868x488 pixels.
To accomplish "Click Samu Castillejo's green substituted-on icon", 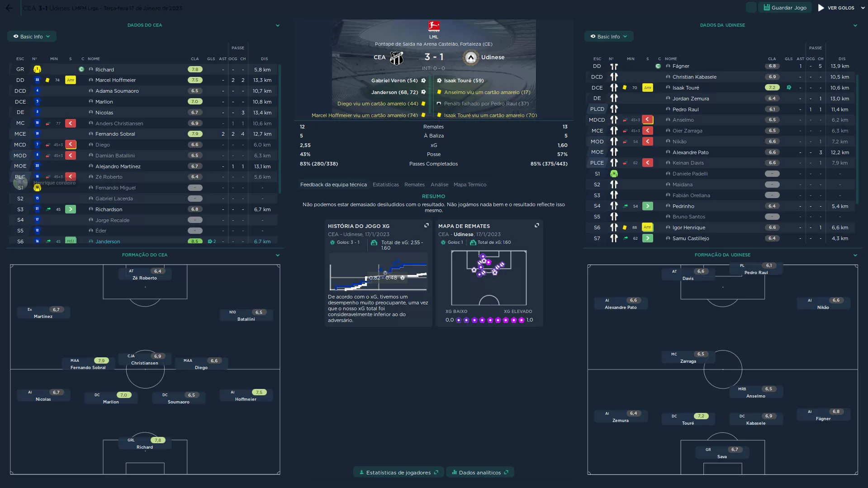I will point(648,238).
